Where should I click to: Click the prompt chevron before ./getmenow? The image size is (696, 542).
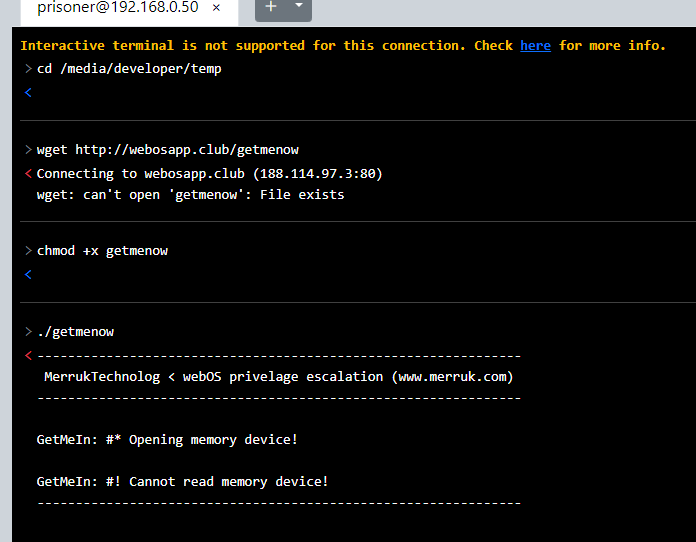(x=28, y=332)
